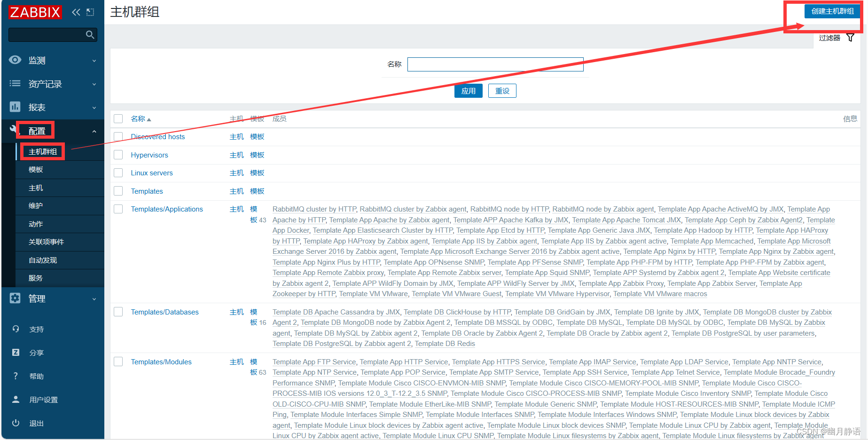This screenshot has height=440, width=868.
Task: Open the 模板 submenu item
Action: coord(36,169)
